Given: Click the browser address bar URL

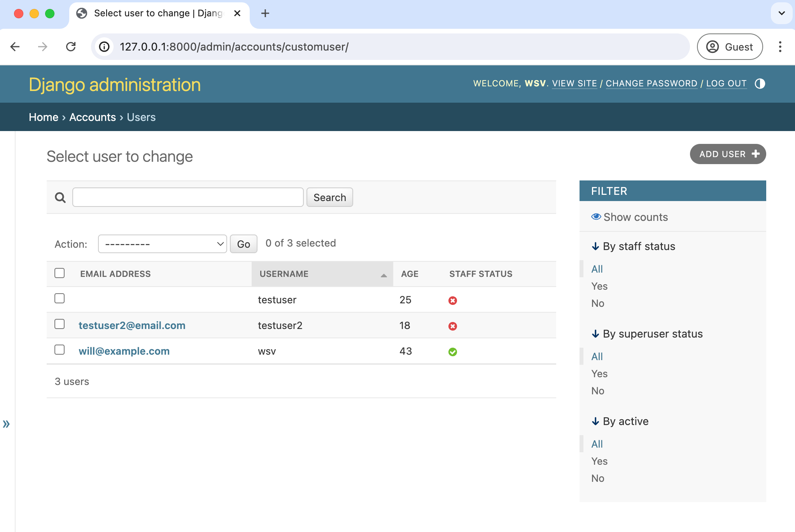Looking at the screenshot, I should [x=234, y=47].
